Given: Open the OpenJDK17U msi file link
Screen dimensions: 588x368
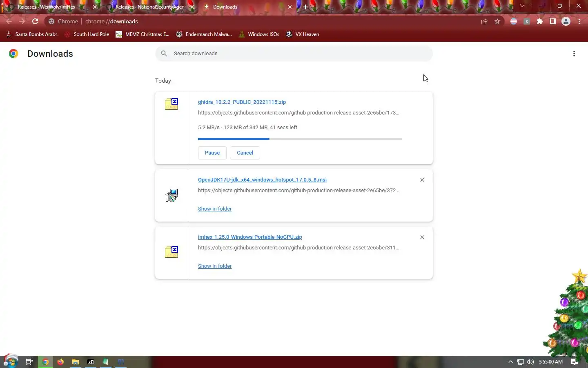Looking at the screenshot, I should point(262,180).
